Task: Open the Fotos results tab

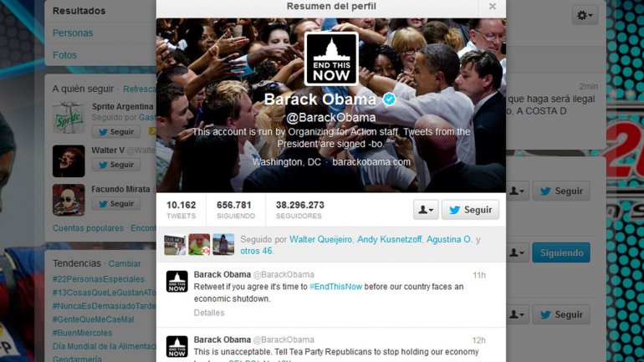Action: tap(65, 55)
